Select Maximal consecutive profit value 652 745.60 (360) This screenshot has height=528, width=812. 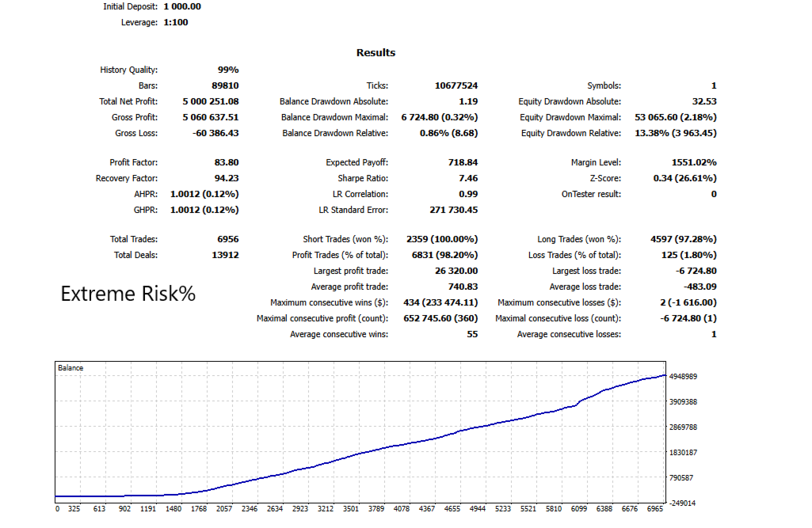click(440, 318)
